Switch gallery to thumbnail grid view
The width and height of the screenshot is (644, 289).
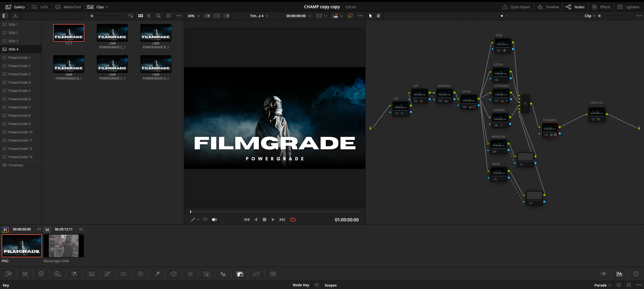pyautogui.click(x=141, y=16)
